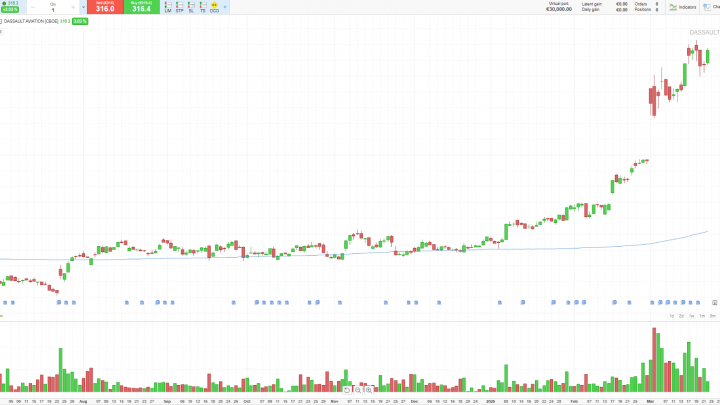Select the SL stop-loss order icon
Screen dimensions: 720x405
pos(191,7)
